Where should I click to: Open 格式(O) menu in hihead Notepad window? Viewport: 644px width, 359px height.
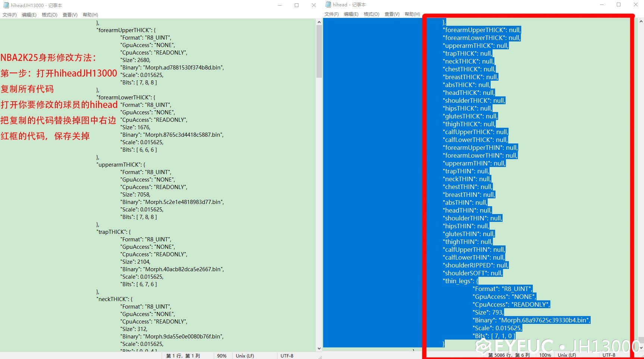tap(372, 14)
